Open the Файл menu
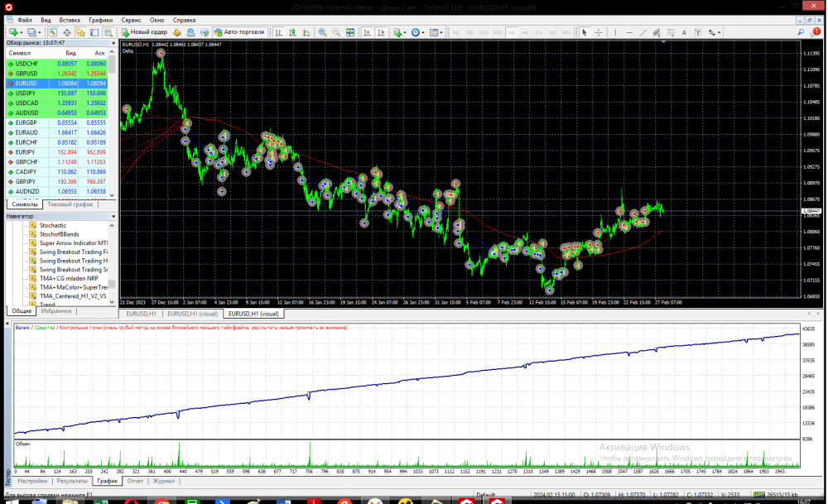The height and width of the screenshot is (504, 828). (24, 20)
